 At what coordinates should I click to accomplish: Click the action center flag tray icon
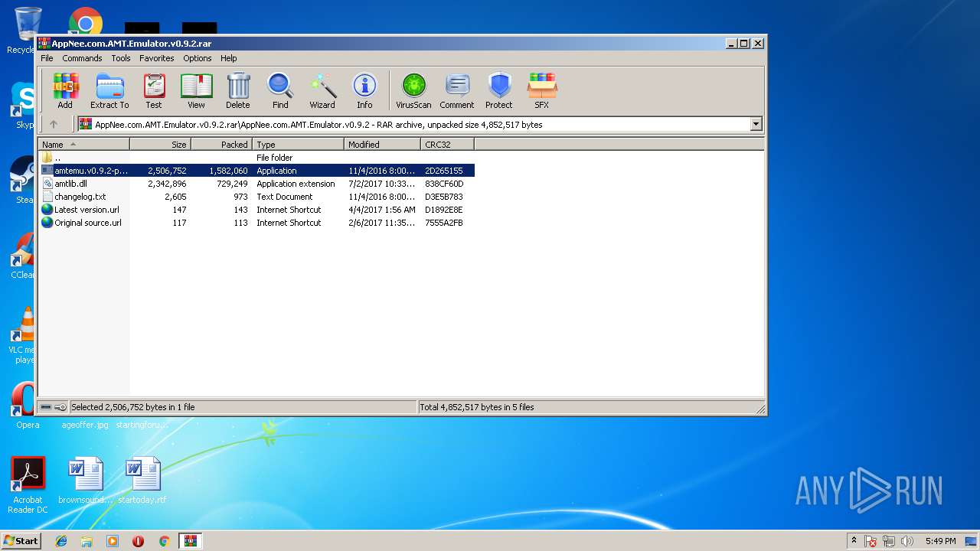coord(871,541)
